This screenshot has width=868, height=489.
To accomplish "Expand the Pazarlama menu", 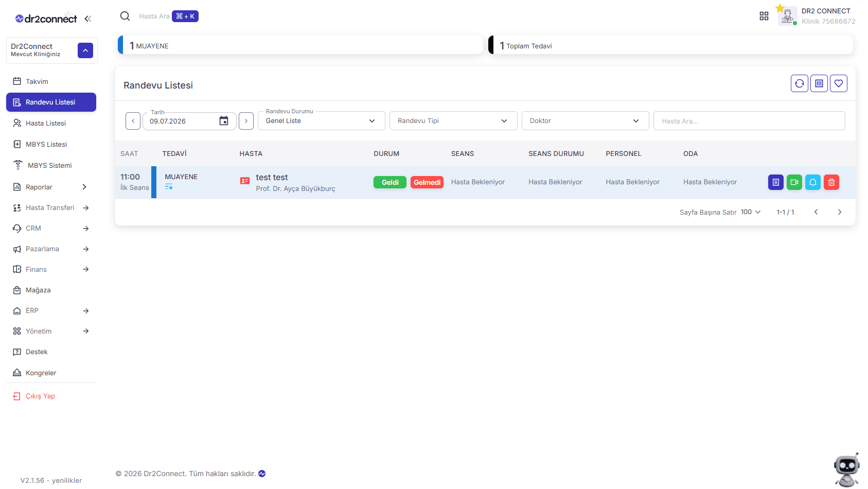I will (x=51, y=249).
